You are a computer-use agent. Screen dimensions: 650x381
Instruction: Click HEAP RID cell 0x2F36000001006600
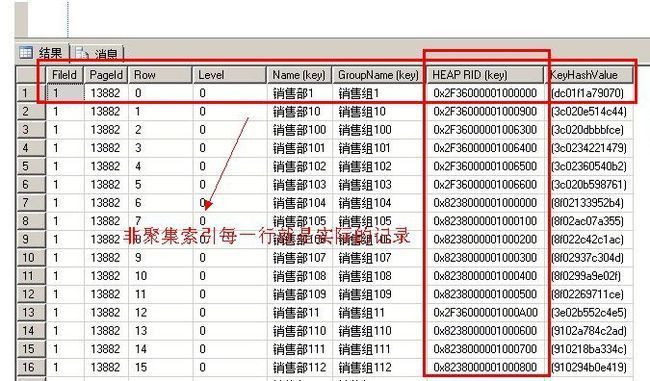[x=485, y=184]
